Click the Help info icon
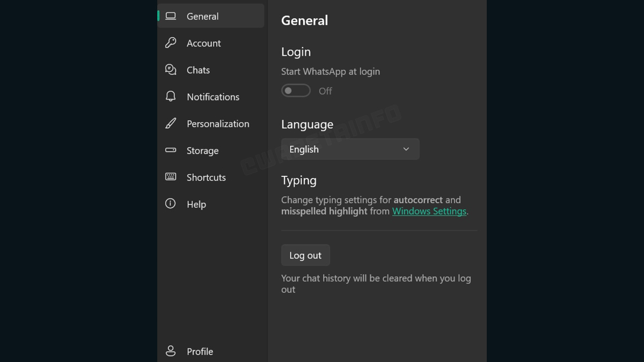644x362 pixels. tap(171, 204)
